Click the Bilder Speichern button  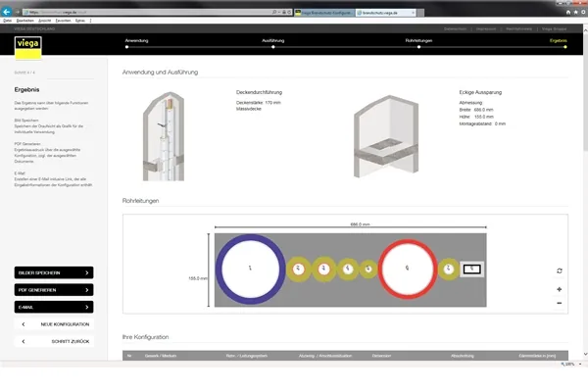(54, 273)
